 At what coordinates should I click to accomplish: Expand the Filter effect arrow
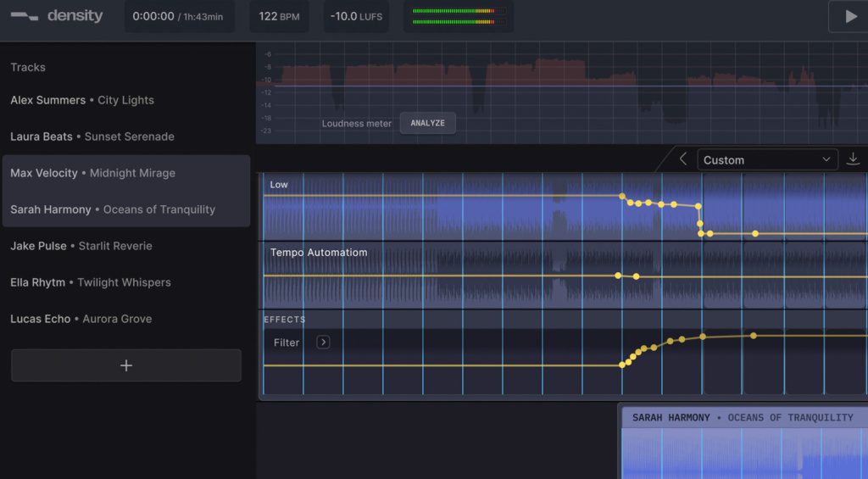click(x=323, y=343)
